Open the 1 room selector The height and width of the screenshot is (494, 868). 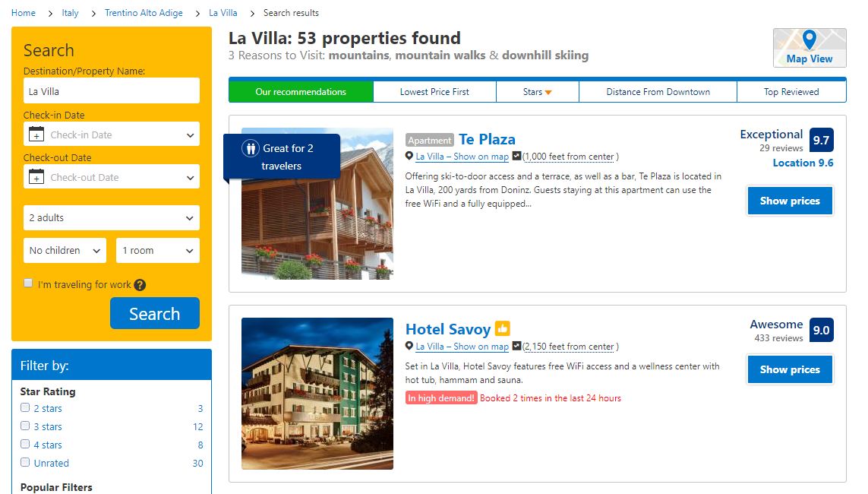(x=158, y=250)
